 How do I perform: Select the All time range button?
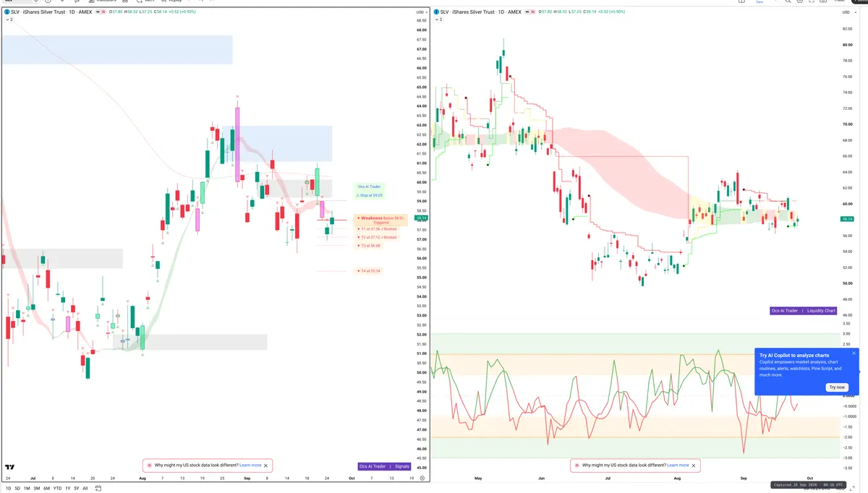point(85,489)
